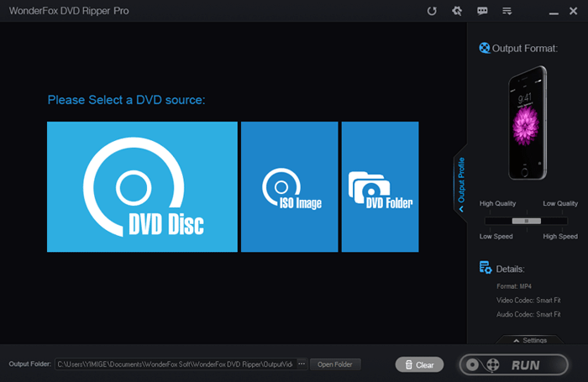Expand the Settings panel
This screenshot has height=382, width=588.
(x=530, y=340)
